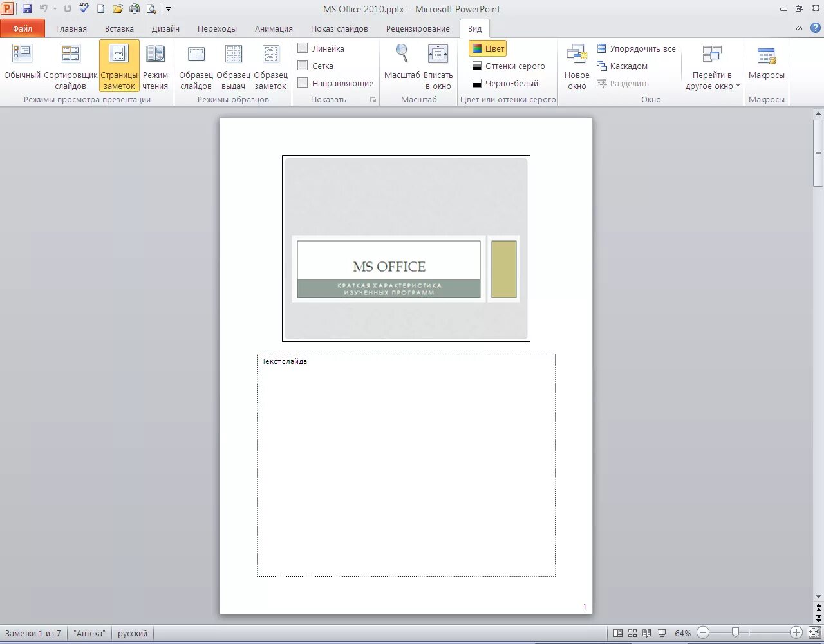Click fit slide to window icon
Screen dimensions: 824x644
[815, 633]
